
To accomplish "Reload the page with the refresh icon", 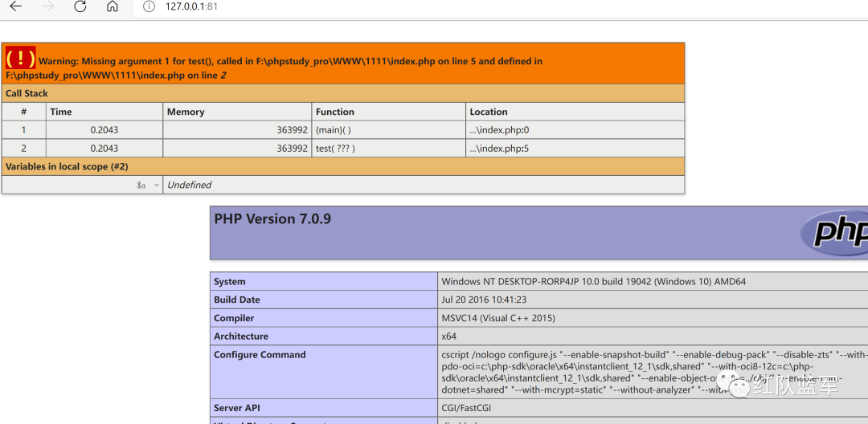I will click(x=80, y=6).
